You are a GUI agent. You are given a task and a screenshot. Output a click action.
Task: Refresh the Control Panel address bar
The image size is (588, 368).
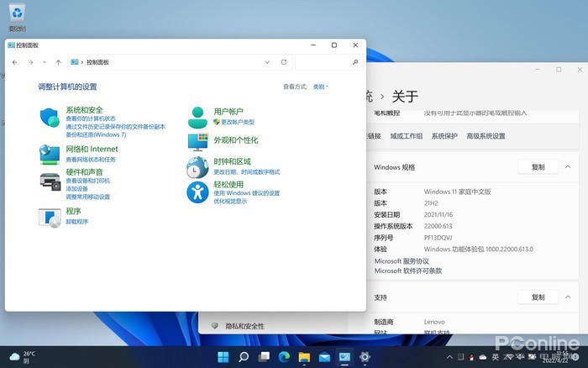tap(284, 62)
